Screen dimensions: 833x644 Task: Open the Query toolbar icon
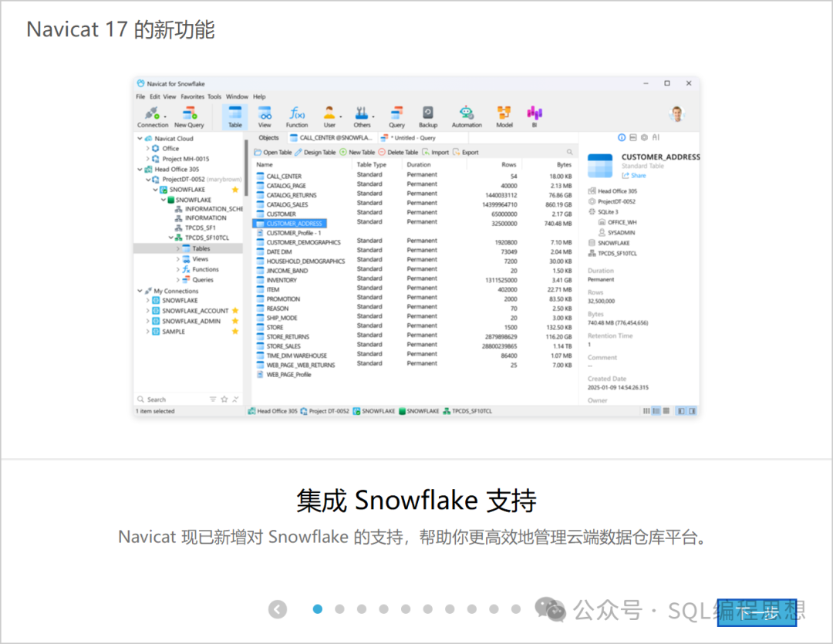pyautogui.click(x=396, y=117)
